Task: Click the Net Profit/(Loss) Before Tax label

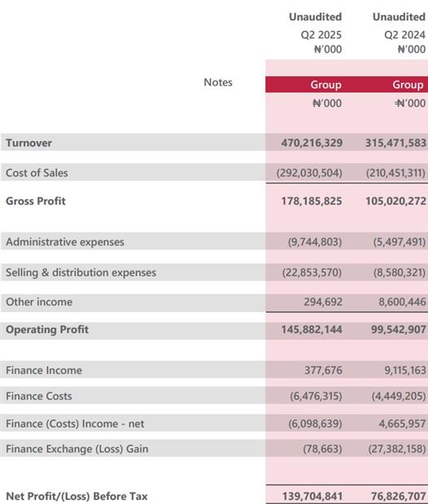Action: [76, 497]
